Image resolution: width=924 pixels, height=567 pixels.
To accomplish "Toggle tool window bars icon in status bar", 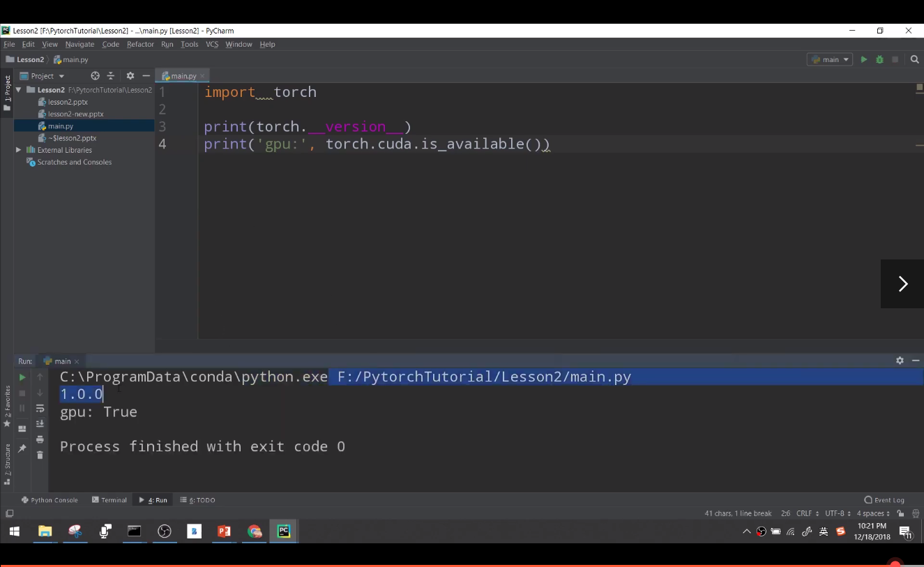I will tap(9, 513).
